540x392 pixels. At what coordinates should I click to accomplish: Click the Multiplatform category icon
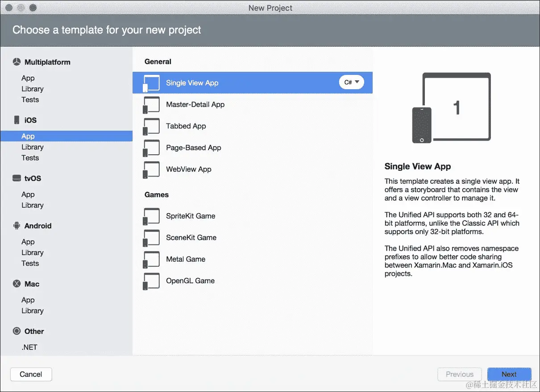tap(17, 62)
